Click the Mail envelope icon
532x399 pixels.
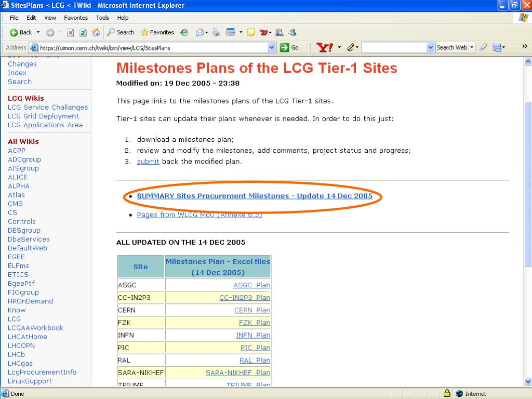pos(200,32)
